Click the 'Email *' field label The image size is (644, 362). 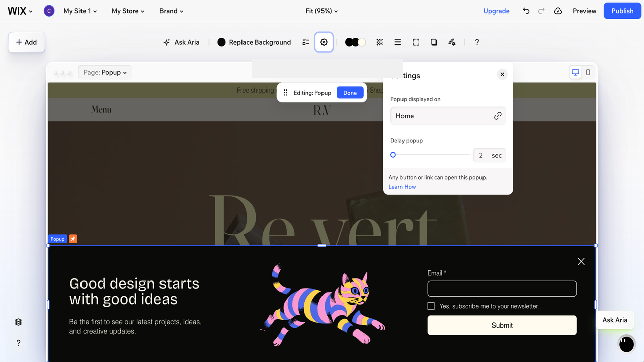click(x=437, y=273)
